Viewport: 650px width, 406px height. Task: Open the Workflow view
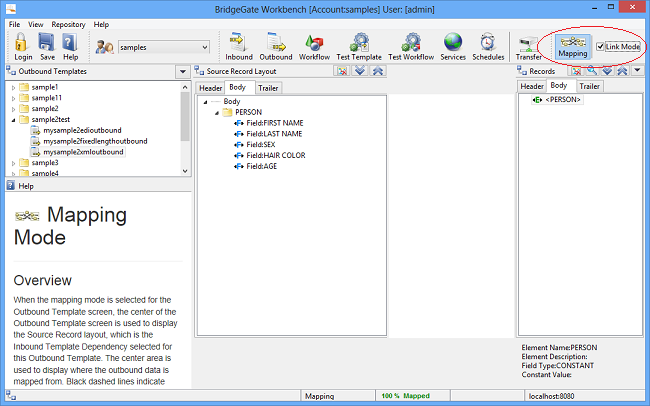click(314, 46)
